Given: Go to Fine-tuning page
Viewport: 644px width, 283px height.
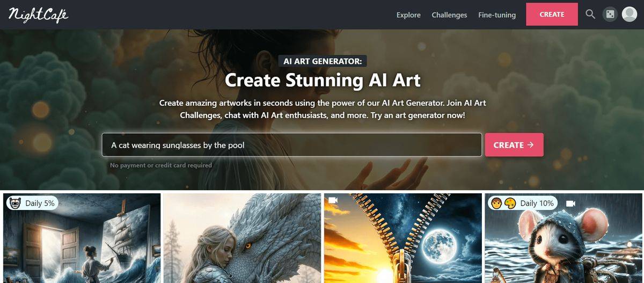Looking at the screenshot, I should (497, 15).
